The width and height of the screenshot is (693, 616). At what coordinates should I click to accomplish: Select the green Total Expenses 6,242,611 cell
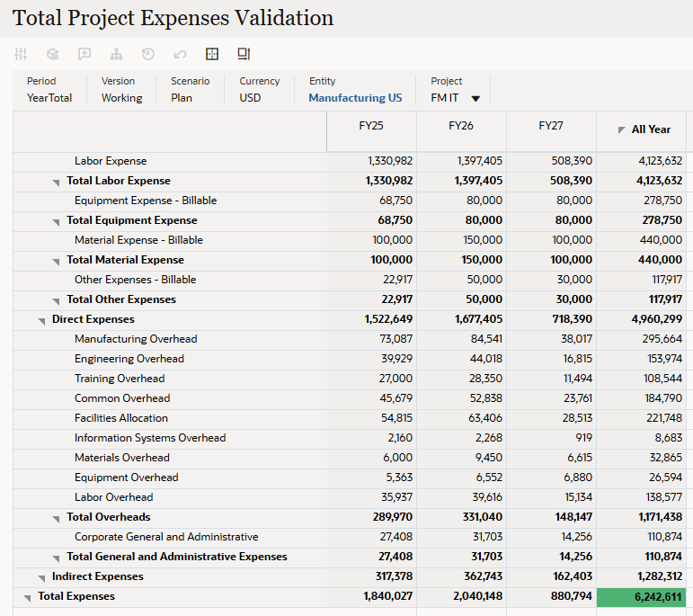(641, 597)
